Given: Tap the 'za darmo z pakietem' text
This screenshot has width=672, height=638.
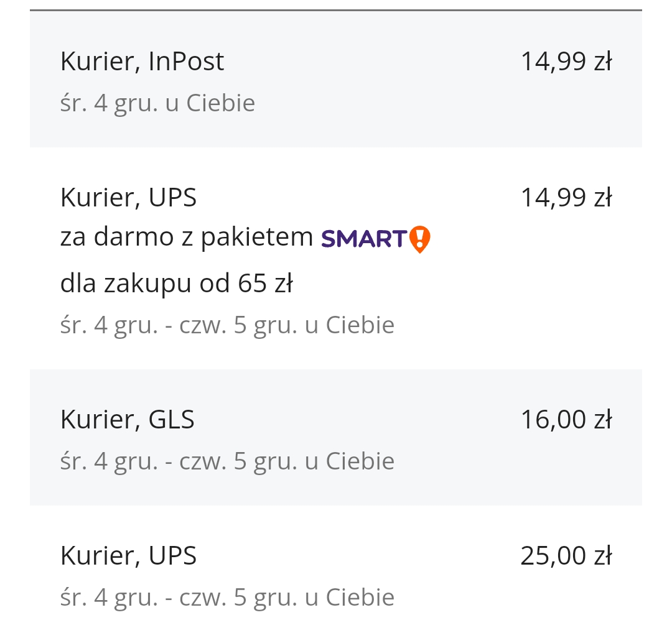Looking at the screenshot, I should [x=187, y=238].
